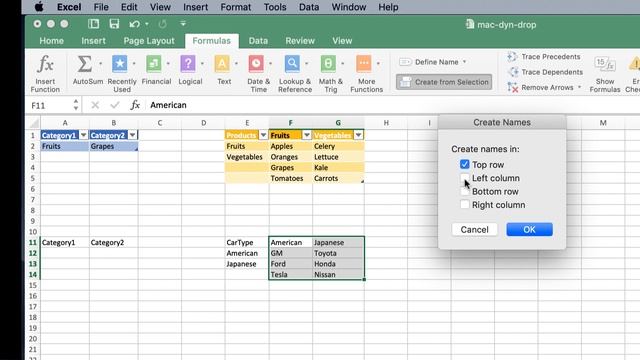Image resolution: width=640 pixels, height=360 pixels.
Task: Click the Redo icon
Action: [162, 24]
